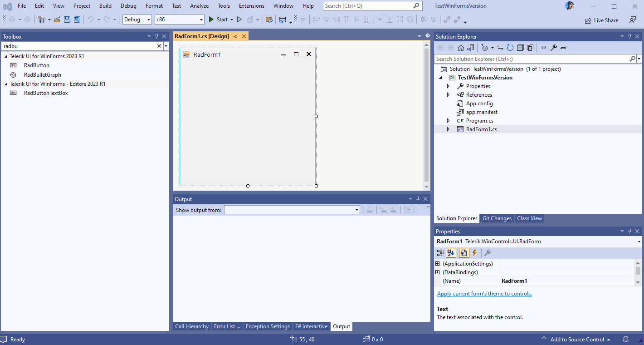Open Properties wrench icon in Solution Explorer toolbar
The image size is (644, 345).
554,48
